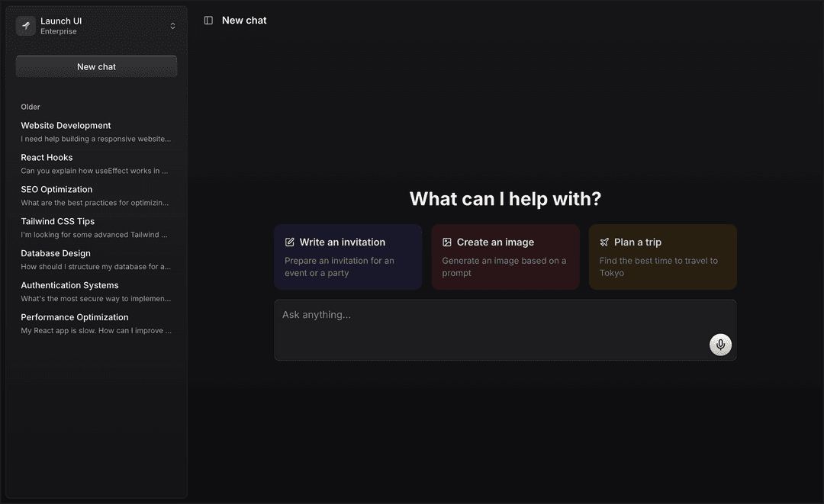Open the Website Development conversation

96,130
